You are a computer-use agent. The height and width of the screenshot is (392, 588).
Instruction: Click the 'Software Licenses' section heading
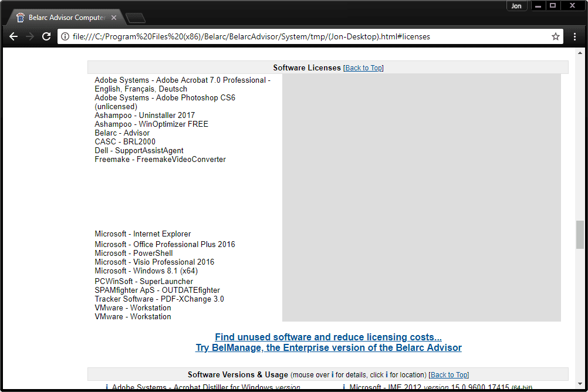pos(307,68)
